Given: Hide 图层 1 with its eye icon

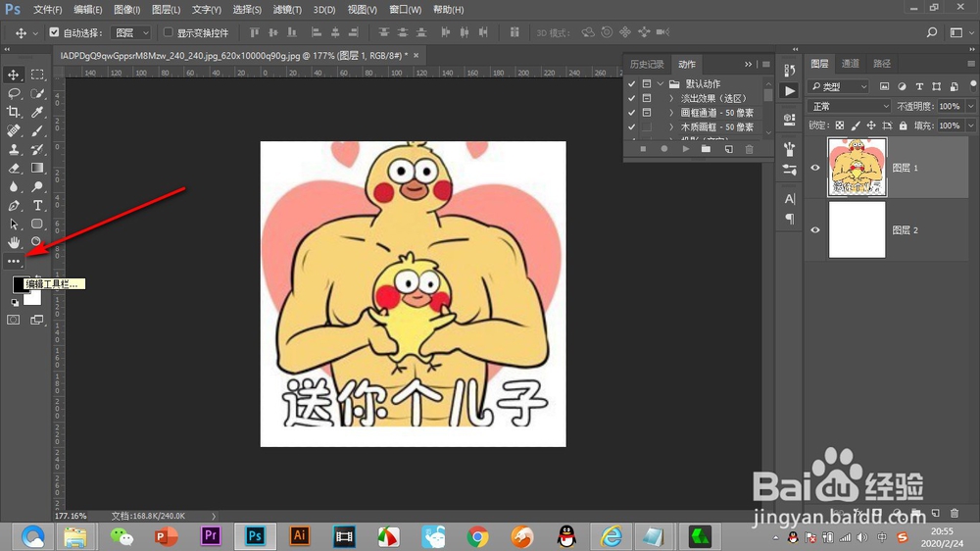Looking at the screenshot, I should tap(815, 168).
